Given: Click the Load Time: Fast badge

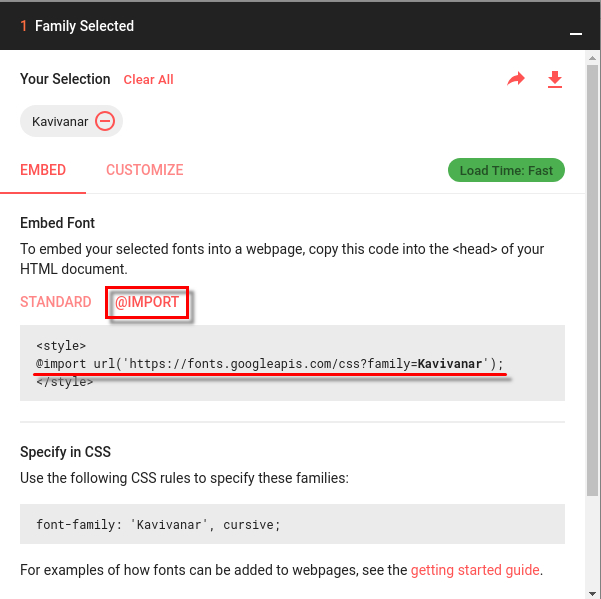Looking at the screenshot, I should pyautogui.click(x=506, y=170).
